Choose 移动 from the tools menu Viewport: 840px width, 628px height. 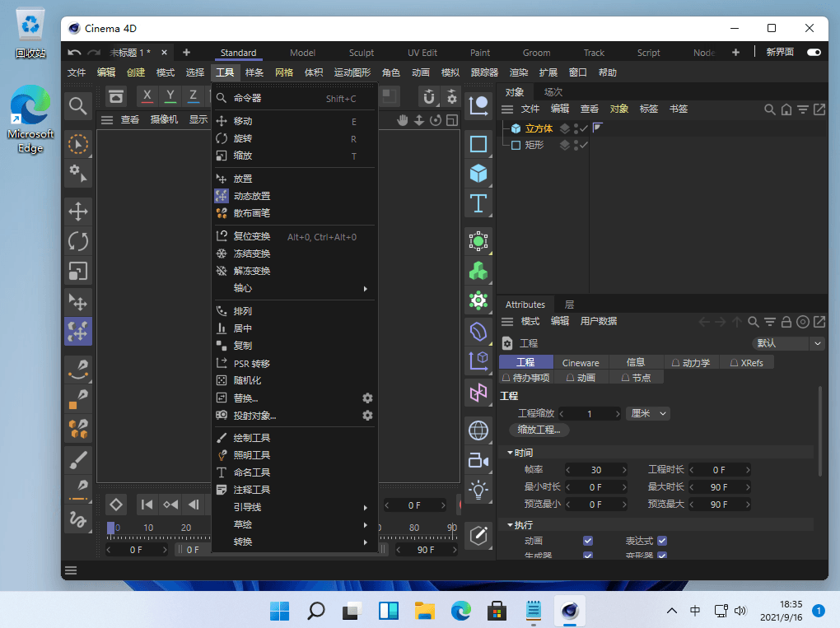(295, 121)
